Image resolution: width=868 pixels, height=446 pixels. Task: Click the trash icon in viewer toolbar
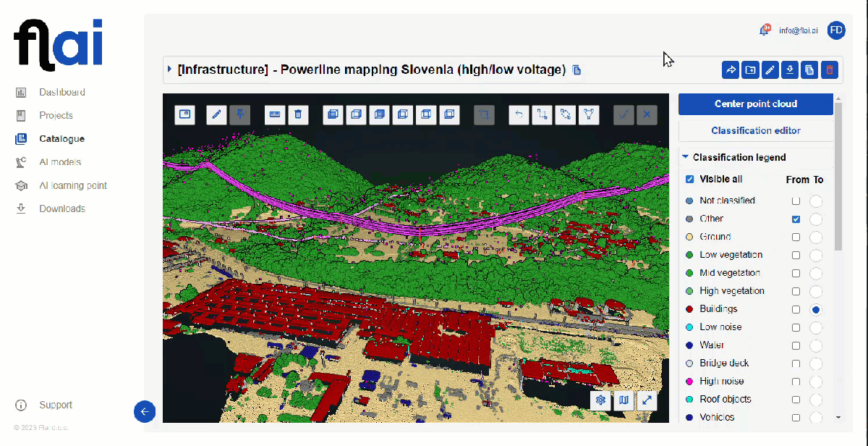298,114
